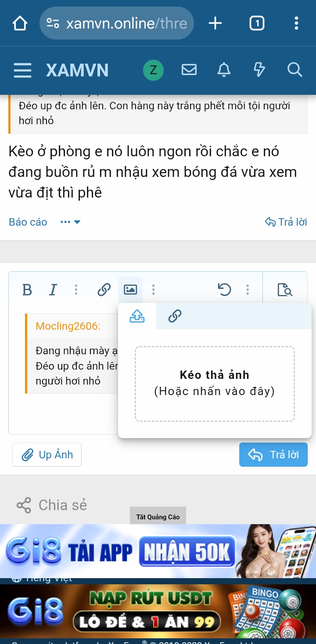The width and height of the screenshot is (316, 644).
Task: Toggle bold formatting in the editor
Action: pos(27,289)
